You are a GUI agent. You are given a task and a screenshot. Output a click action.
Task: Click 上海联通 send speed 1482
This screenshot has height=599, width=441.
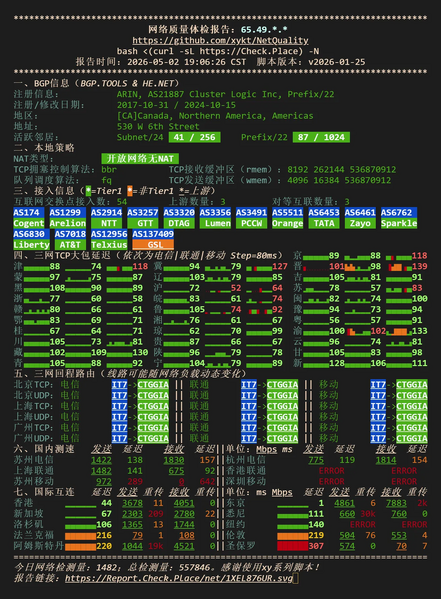[101, 471]
